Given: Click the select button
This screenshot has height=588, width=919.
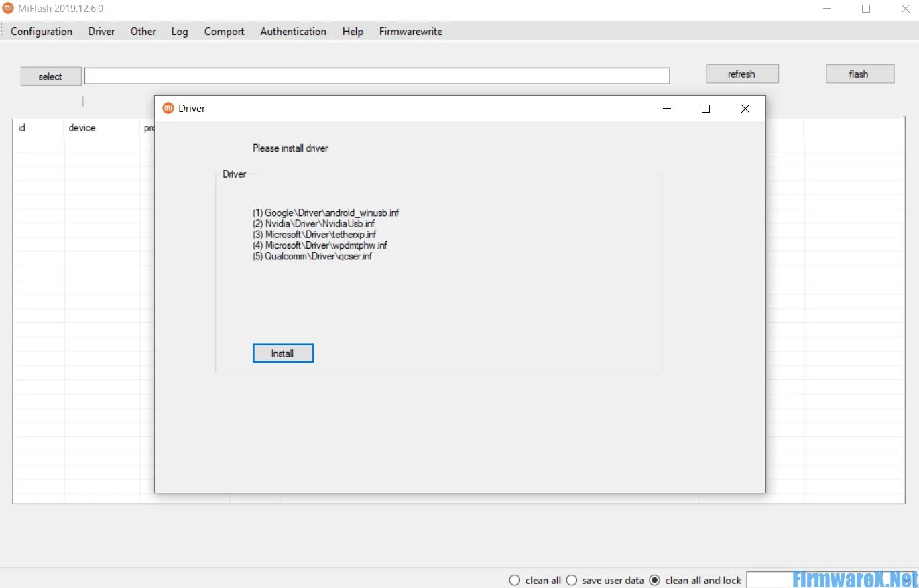Looking at the screenshot, I should (x=50, y=76).
